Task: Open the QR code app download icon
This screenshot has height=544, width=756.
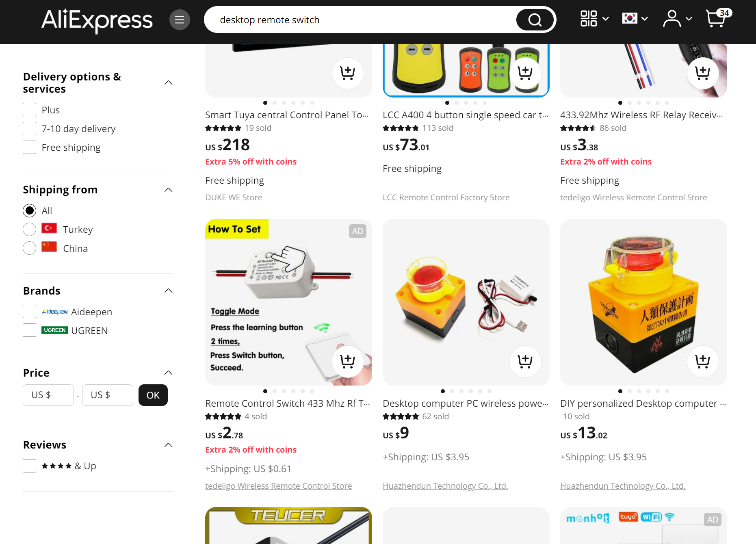Action: point(589,19)
